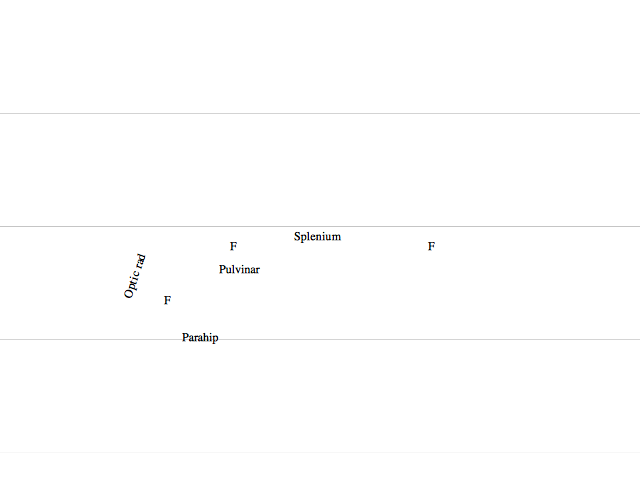Click the Splenium label

(x=317, y=237)
